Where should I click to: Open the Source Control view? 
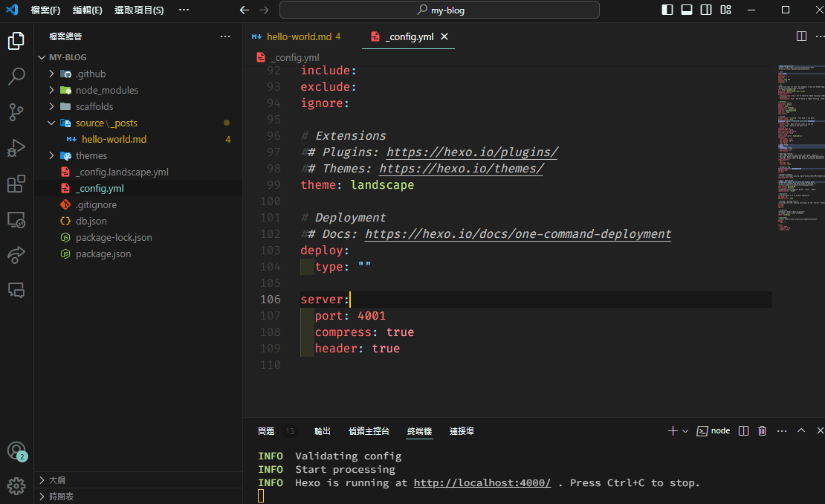(16, 112)
